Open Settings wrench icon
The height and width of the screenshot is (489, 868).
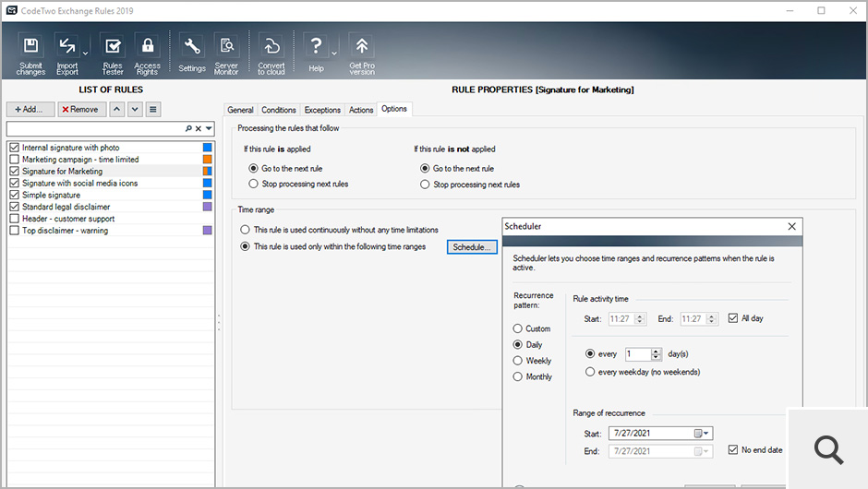pyautogui.click(x=192, y=54)
